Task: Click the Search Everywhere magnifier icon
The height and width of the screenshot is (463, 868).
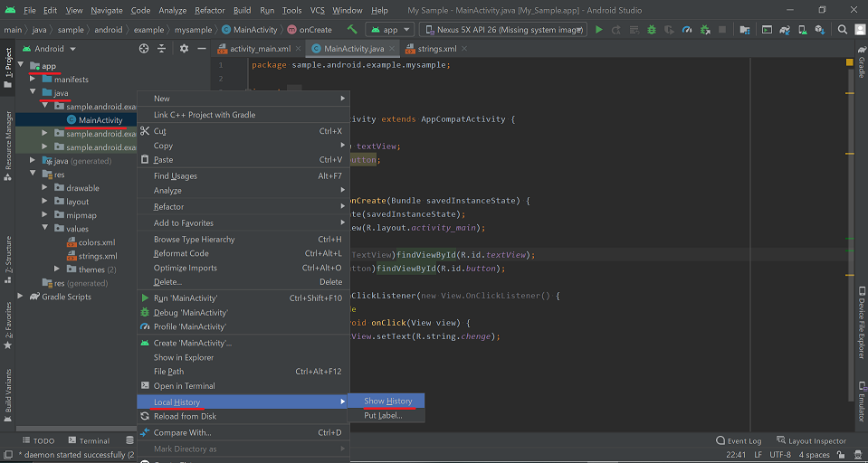Action: (842, 29)
